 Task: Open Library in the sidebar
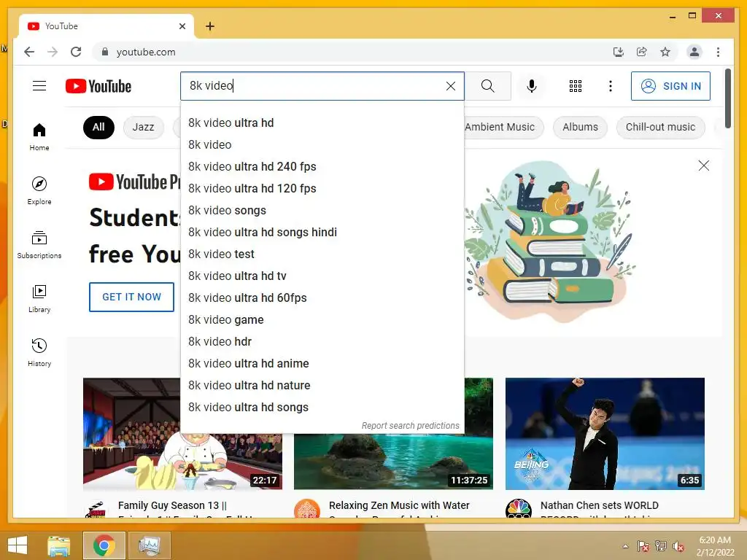[39, 298]
